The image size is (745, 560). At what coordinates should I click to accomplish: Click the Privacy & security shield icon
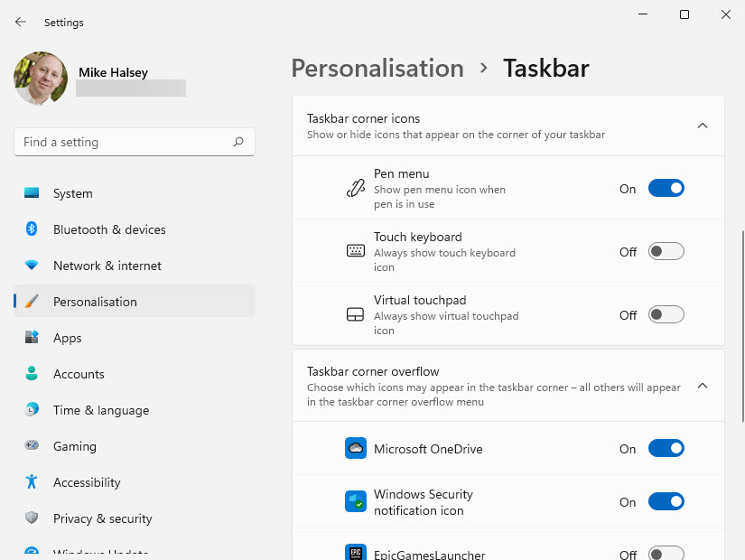coord(32,518)
